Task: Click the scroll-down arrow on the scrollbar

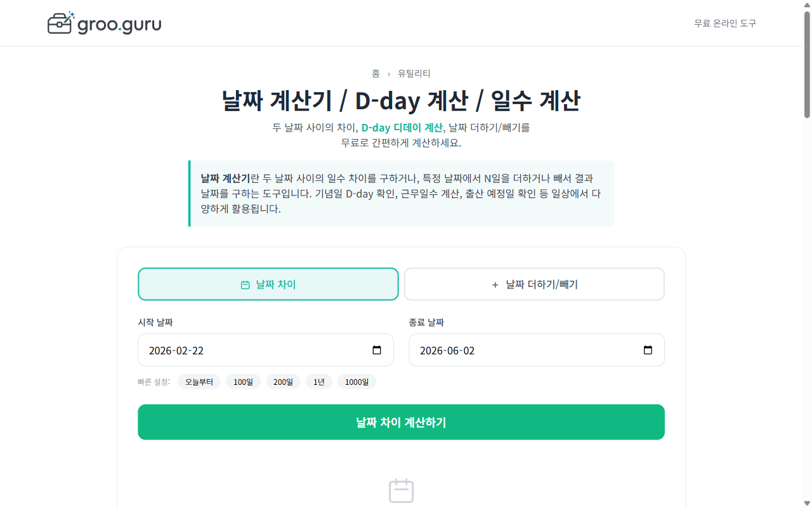Action: pyautogui.click(x=806, y=503)
